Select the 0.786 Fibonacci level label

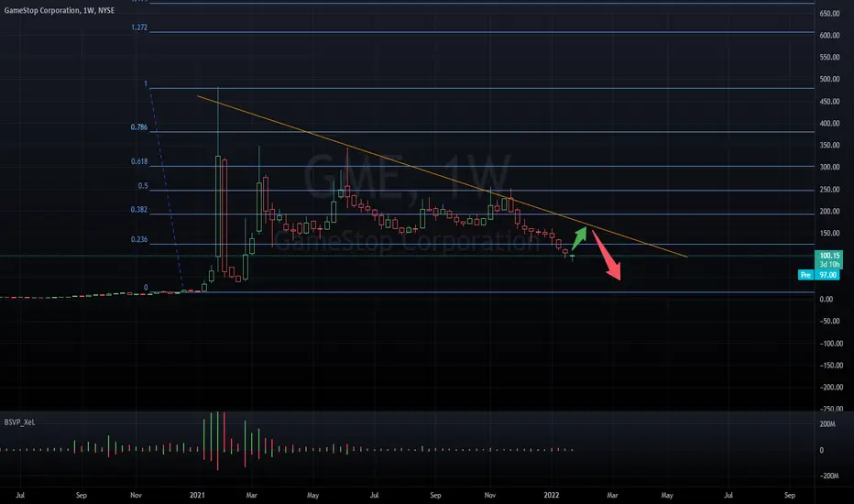coord(139,127)
